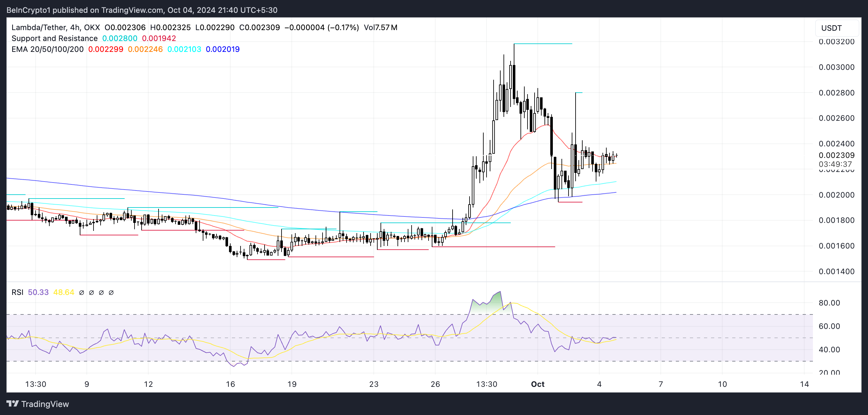Click the first empty-set symbol beside RSI
Image resolution: width=868 pixels, height=415 pixels.
[82, 292]
